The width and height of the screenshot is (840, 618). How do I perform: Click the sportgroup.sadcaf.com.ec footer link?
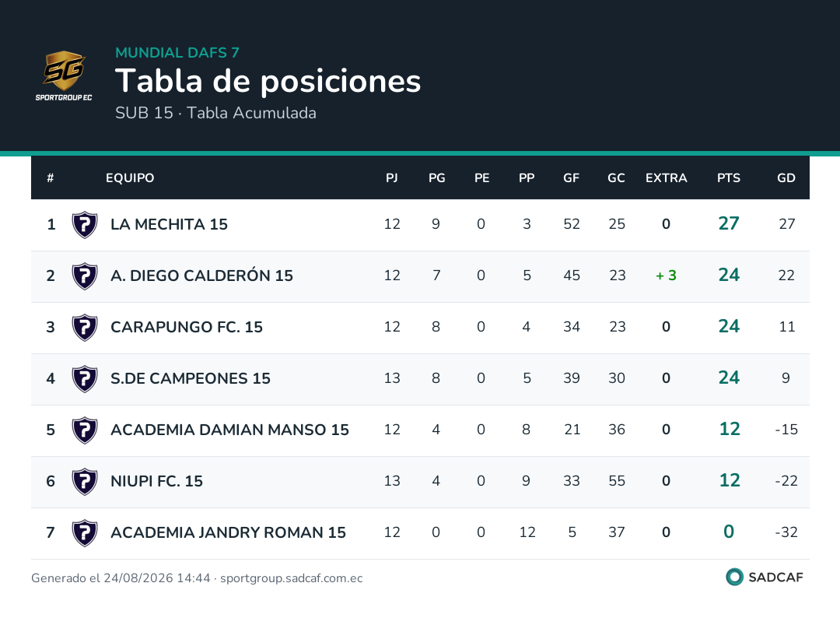(x=292, y=578)
